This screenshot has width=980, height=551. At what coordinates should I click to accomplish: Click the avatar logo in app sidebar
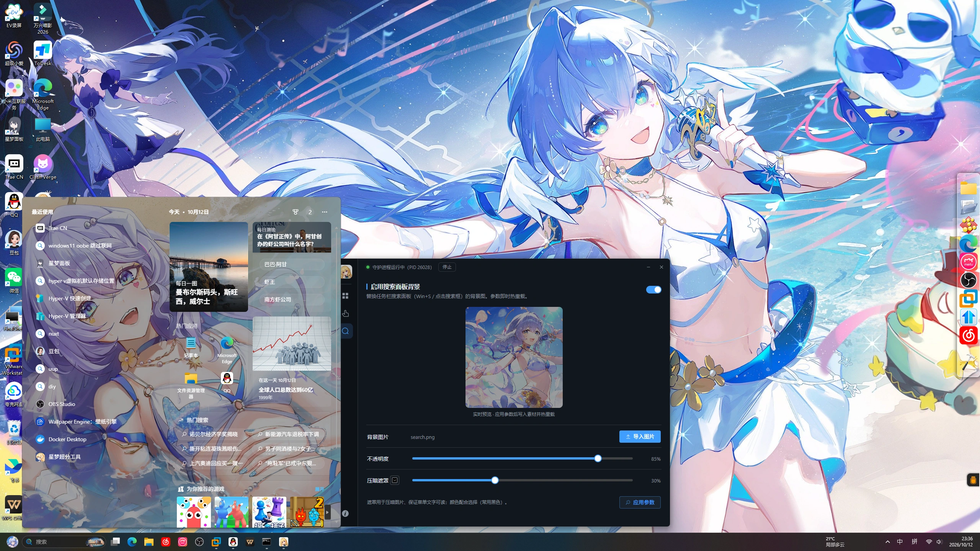point(346,272)
